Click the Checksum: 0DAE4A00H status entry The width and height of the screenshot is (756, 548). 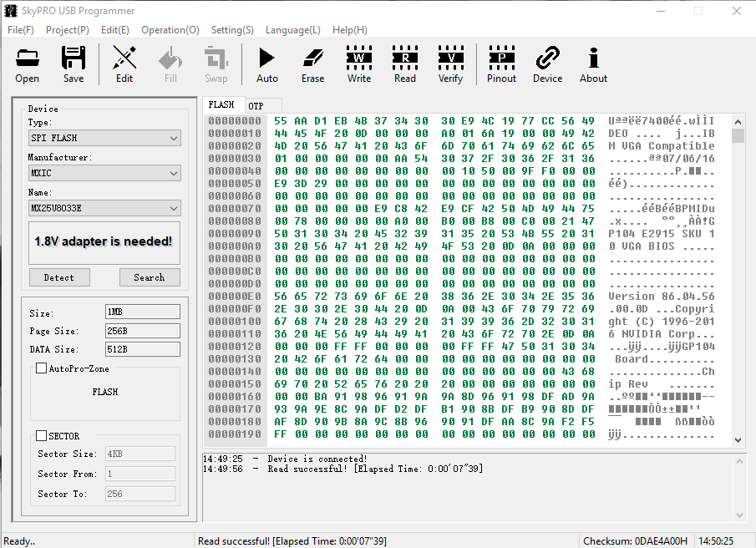click(636, 541)
